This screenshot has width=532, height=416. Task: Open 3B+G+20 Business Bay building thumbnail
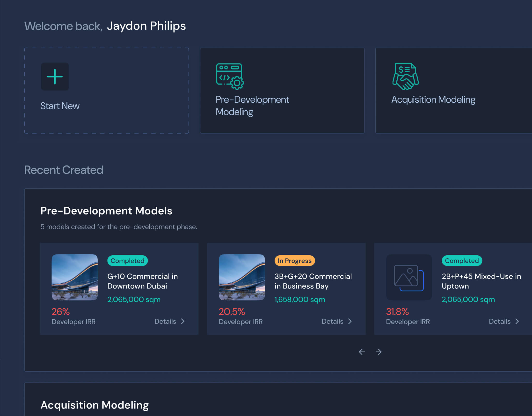click(242, 277)
